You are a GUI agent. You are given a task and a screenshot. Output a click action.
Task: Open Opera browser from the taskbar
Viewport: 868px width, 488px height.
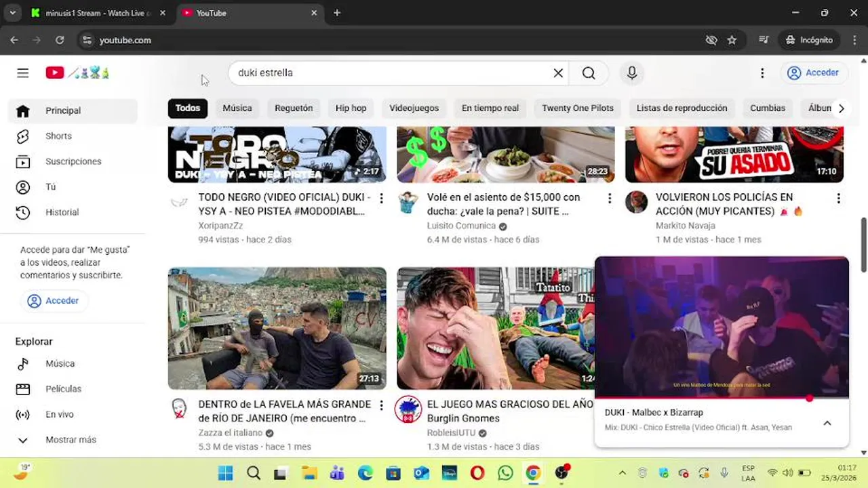[x=477, y=472]
